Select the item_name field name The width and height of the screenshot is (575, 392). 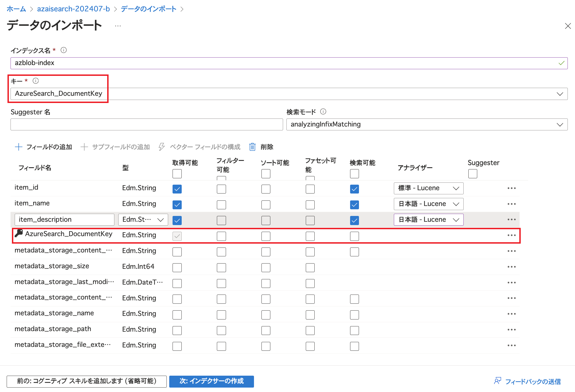[32, 203]
